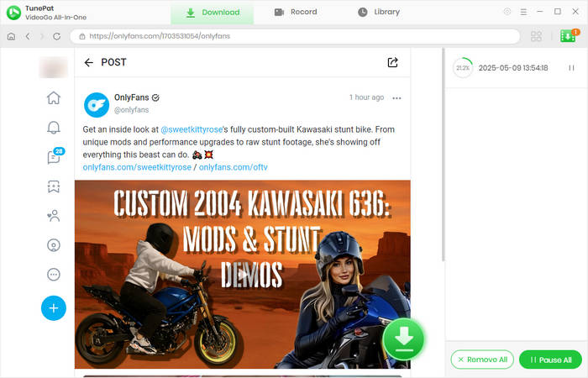
Task: Reload the page with refresh icon
Action: point(56,37)
